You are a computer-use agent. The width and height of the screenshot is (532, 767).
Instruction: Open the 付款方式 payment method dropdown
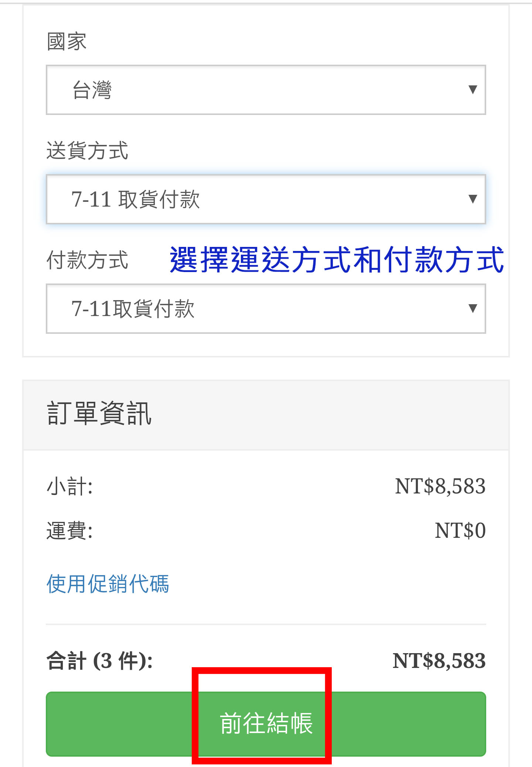click(265, 309)
